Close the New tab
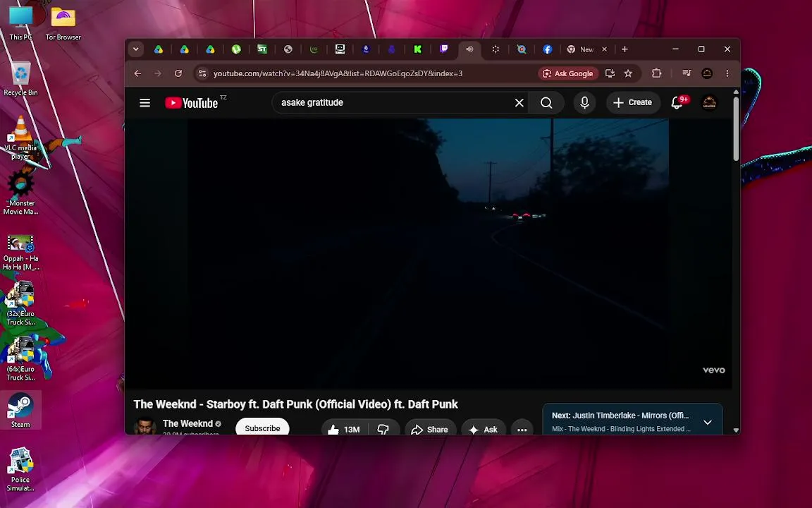This screenshot has width=812, height=508. coord(604,49)
